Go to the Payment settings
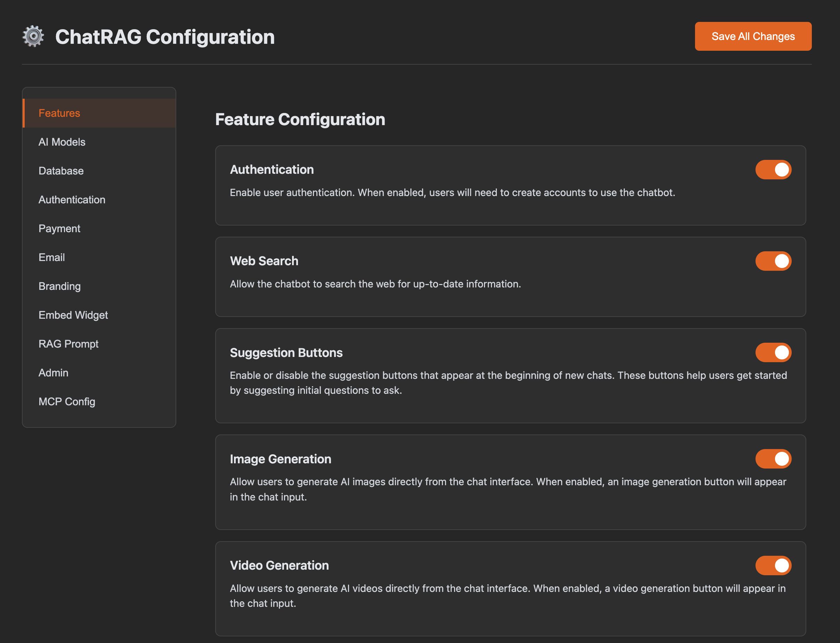 (99, 228)
